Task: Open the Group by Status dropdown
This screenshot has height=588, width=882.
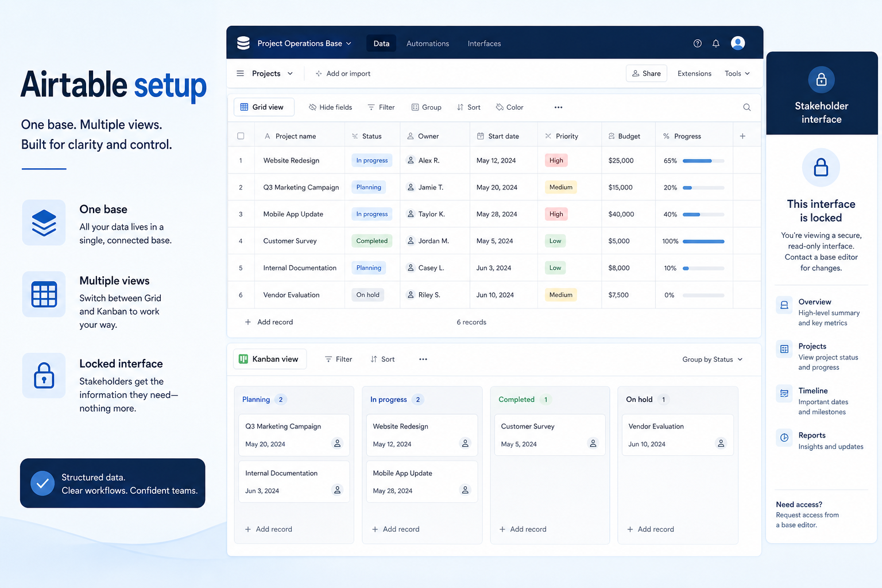Action: pos(712,359)
